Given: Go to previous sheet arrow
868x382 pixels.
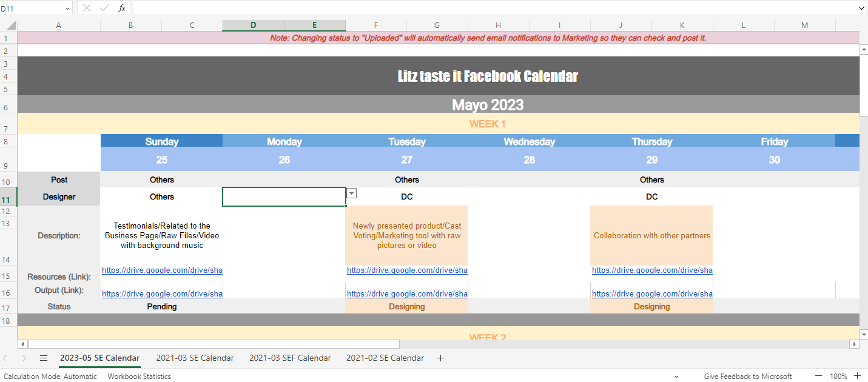Looking at the screenshot, I should pos(6,358).
